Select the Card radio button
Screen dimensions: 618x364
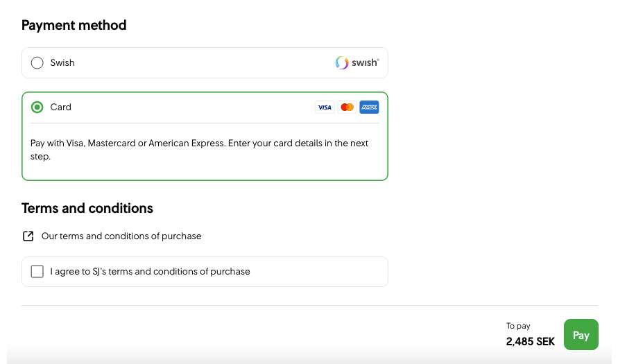(x=37, y=107)
